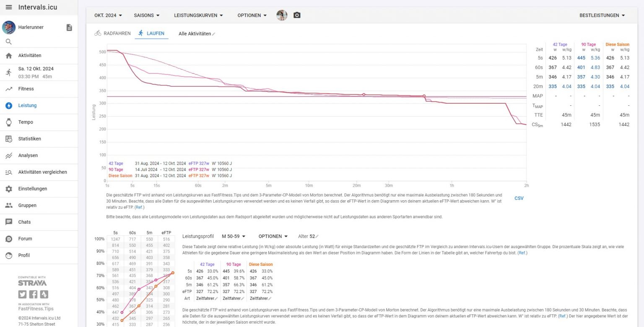Expand the BESTLEISTUNGEN dropdown

click(602, 15)
